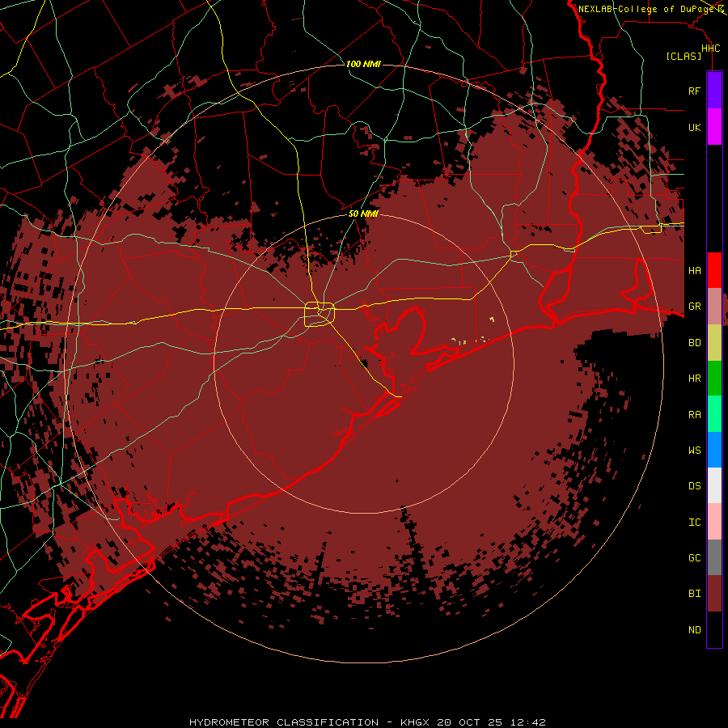
Task: Select the blue WS legend swatch
Action: tap(714, 450)
